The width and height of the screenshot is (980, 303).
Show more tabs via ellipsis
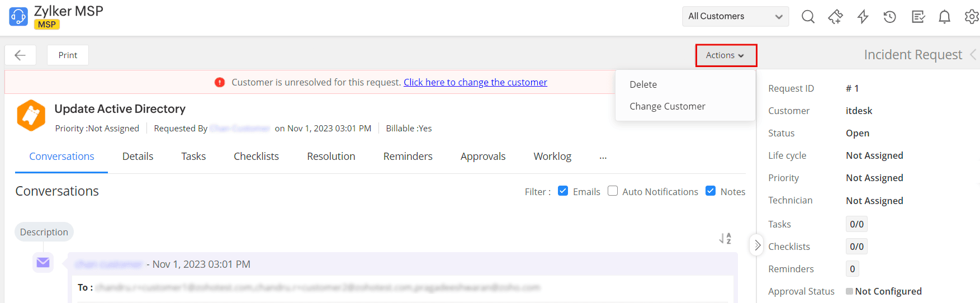click(x=603, y=157)
